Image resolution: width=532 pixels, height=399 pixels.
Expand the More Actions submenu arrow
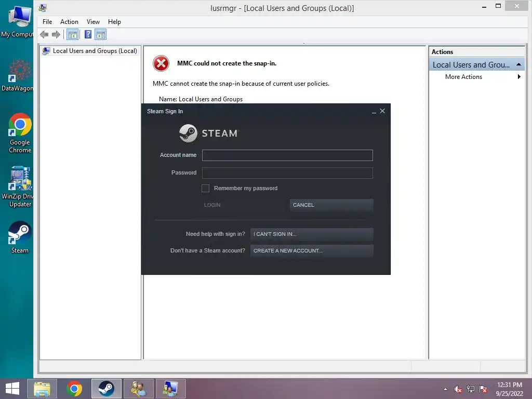point(519,77)
